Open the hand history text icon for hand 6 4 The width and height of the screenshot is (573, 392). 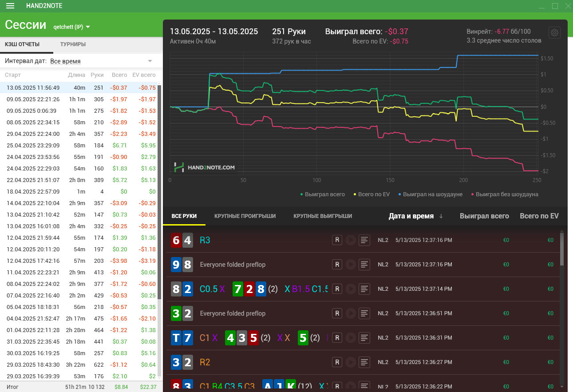click(x=364, y=240)
